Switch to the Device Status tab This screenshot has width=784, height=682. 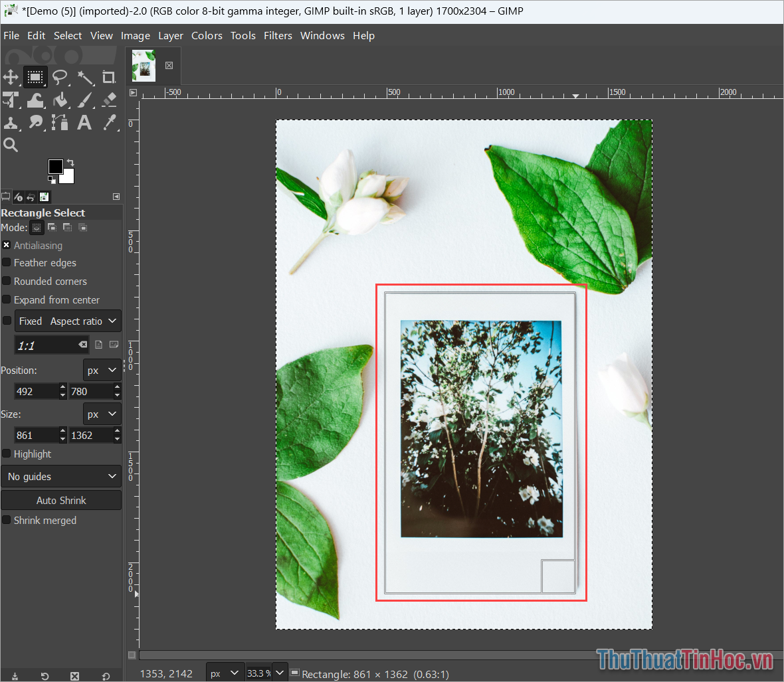[19, 197]
